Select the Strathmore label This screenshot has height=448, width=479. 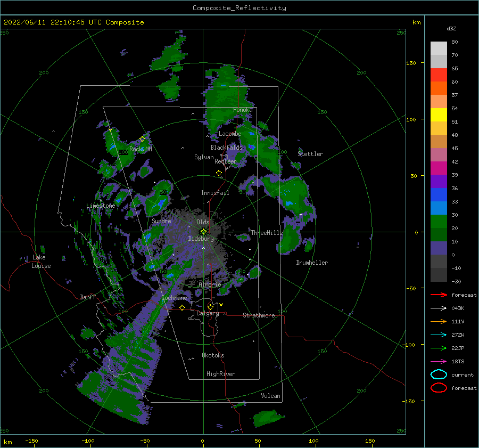pos(259,315)
